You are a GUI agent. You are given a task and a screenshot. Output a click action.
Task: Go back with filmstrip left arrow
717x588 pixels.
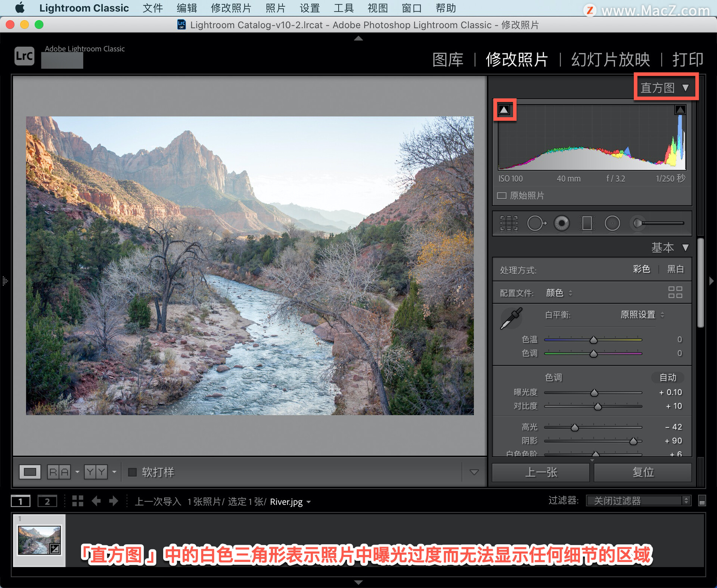pyautogui.click(x=96, y=501)
